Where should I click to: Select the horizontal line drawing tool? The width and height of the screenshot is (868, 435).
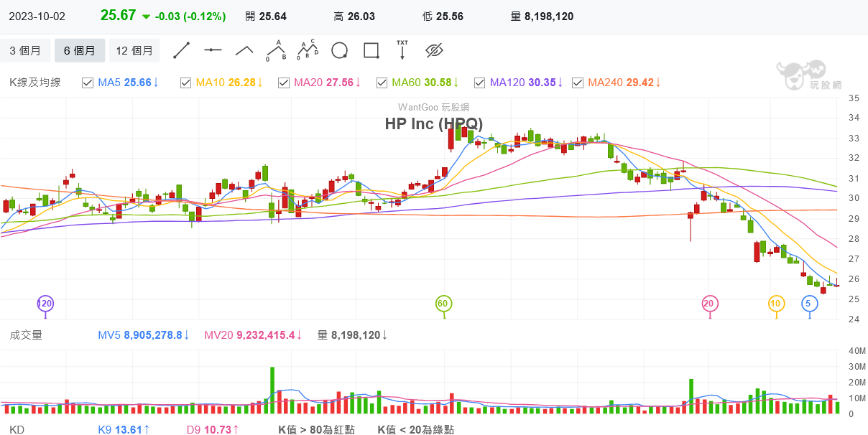(213, 50)
